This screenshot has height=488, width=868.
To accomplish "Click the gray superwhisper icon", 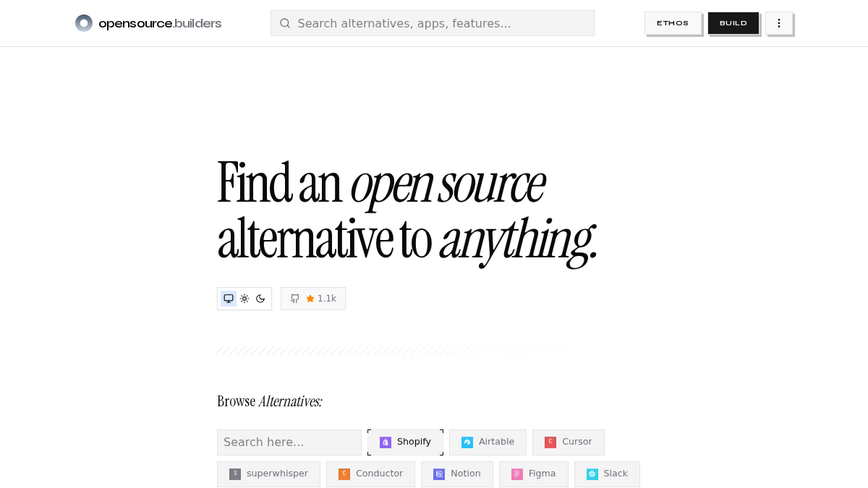I will (x=235, y=474).
